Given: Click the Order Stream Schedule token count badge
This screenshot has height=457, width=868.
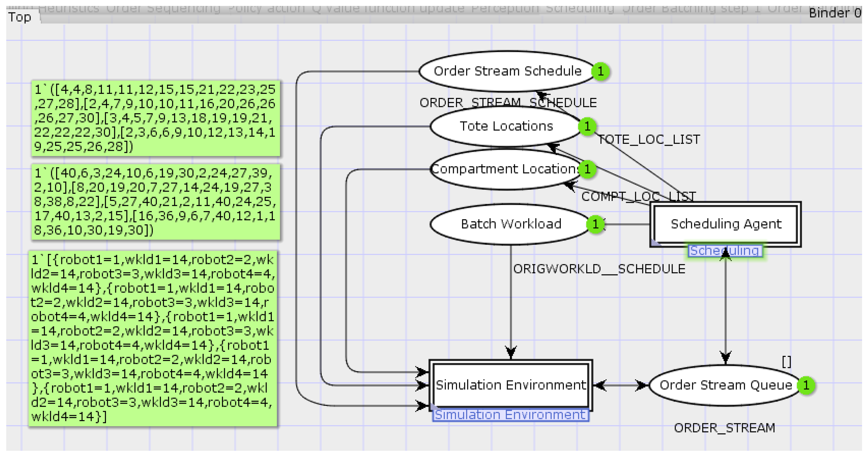Looking at the screenshot, I should [x=601, y=71].
